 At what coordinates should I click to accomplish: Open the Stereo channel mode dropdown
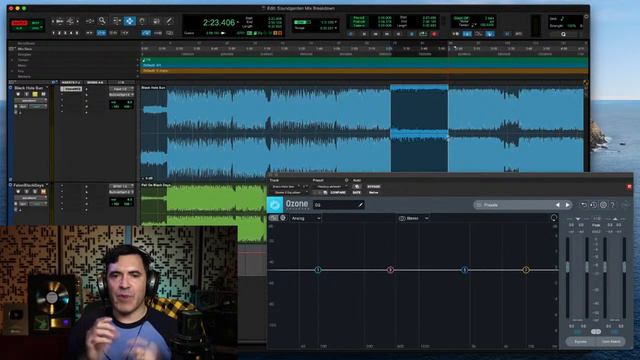click(413, 218)
